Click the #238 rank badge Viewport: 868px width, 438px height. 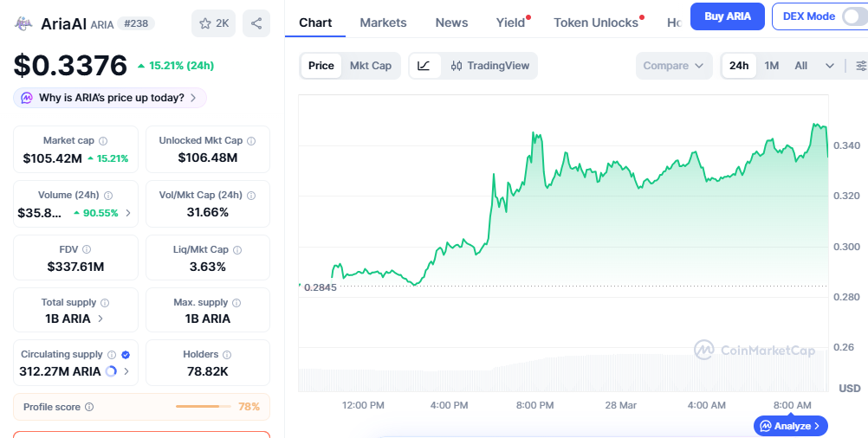click(x=136, y=23)
